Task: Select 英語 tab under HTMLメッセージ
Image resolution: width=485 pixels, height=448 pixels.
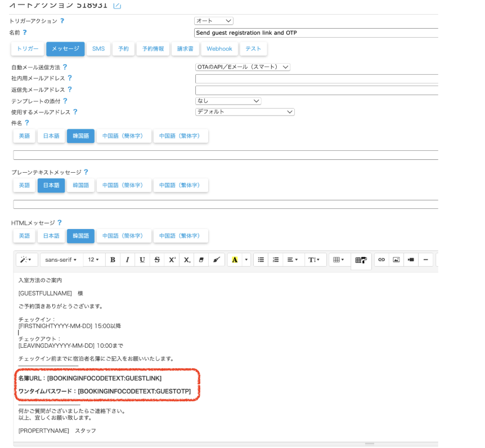Action: (24, 236)
